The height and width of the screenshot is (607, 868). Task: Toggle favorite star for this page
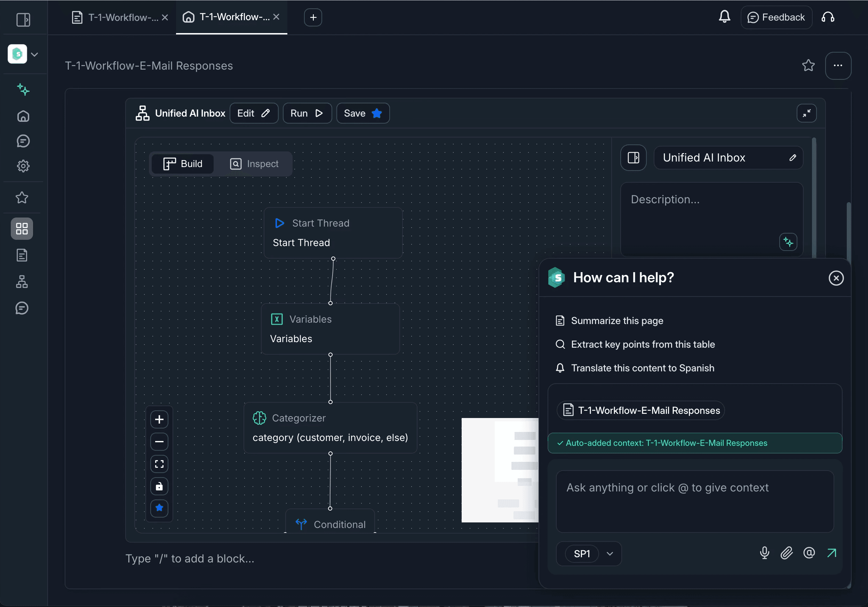pos(808,65)
